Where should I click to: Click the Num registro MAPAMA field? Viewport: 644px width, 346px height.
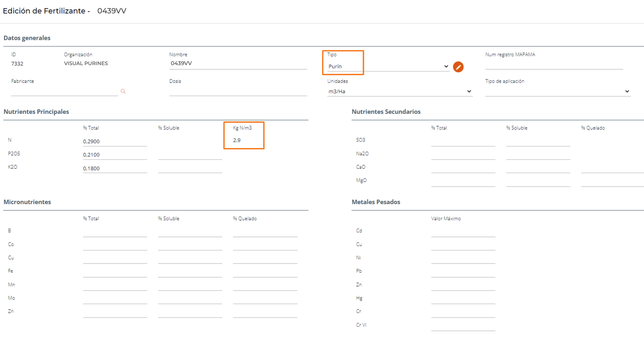[554, 64]
